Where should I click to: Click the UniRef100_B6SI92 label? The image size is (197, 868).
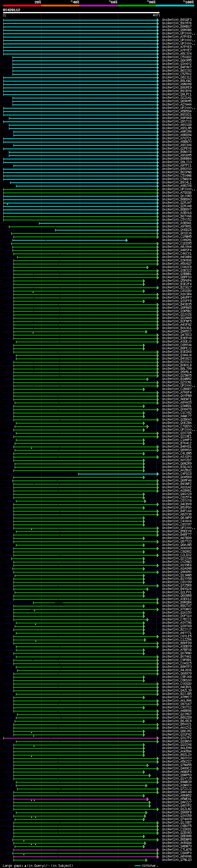coord(176,71)
